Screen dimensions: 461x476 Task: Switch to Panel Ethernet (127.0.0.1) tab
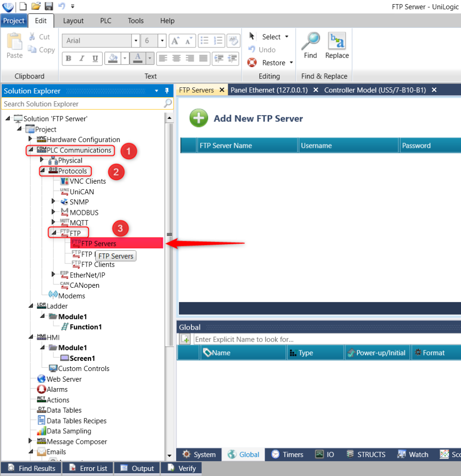coord(269,90)
